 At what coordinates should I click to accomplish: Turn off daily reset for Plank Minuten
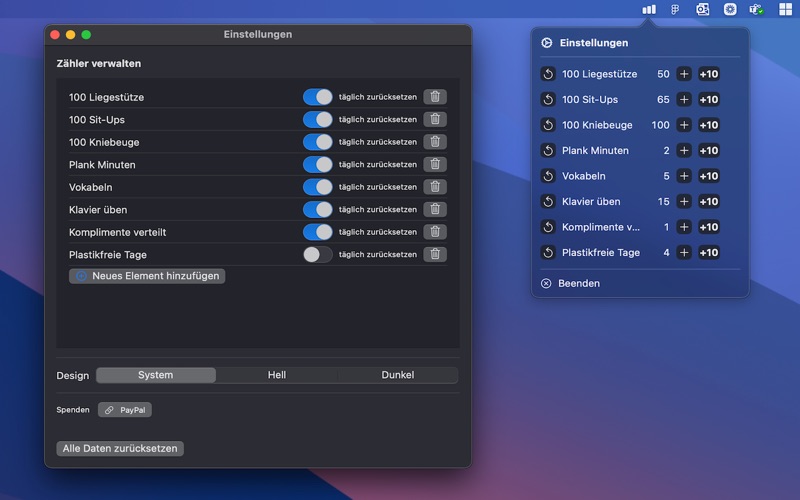(317, 164)
